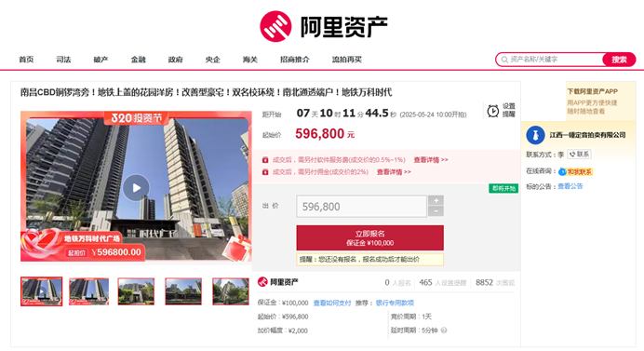
Task: Play the property video
Action: 136,188
